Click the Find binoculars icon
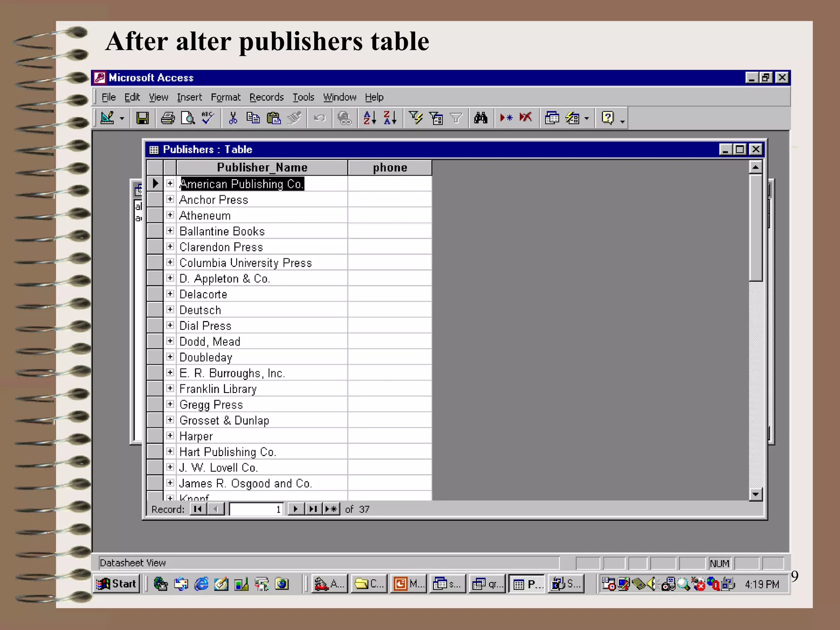The width and height of the screenshot is (840, 630). (x=480, y=119)
